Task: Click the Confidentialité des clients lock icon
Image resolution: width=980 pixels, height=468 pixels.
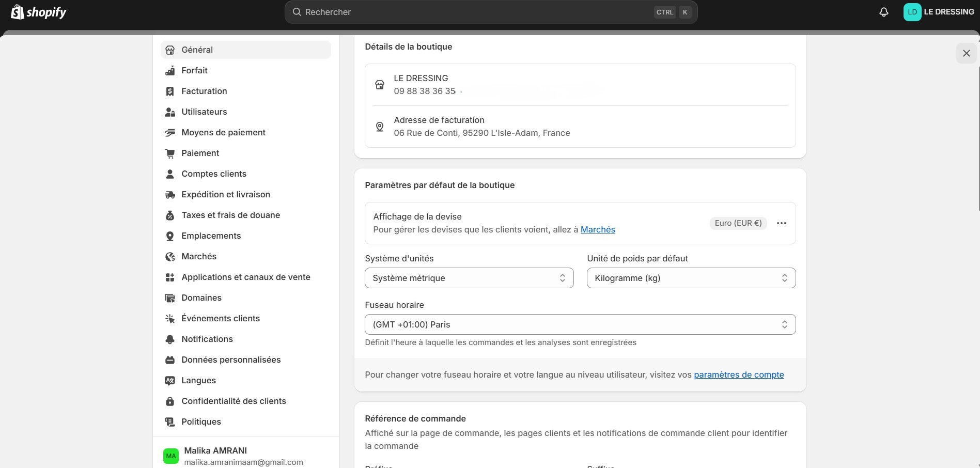Action: click(170, 401)
